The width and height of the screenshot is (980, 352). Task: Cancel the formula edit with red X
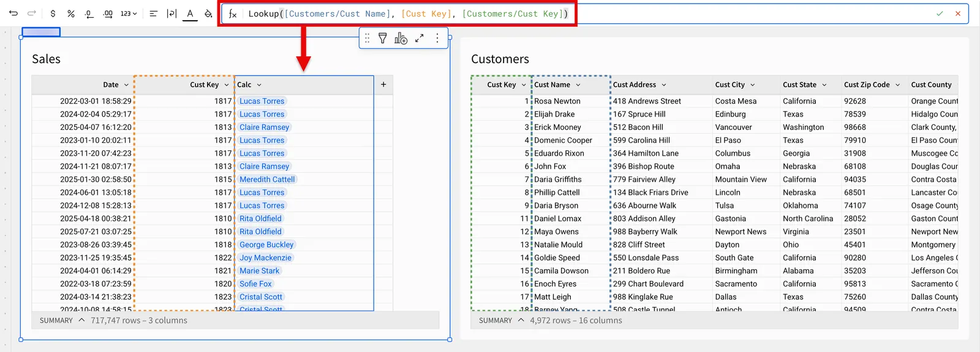pyautogui.click(x=958, y=13)
